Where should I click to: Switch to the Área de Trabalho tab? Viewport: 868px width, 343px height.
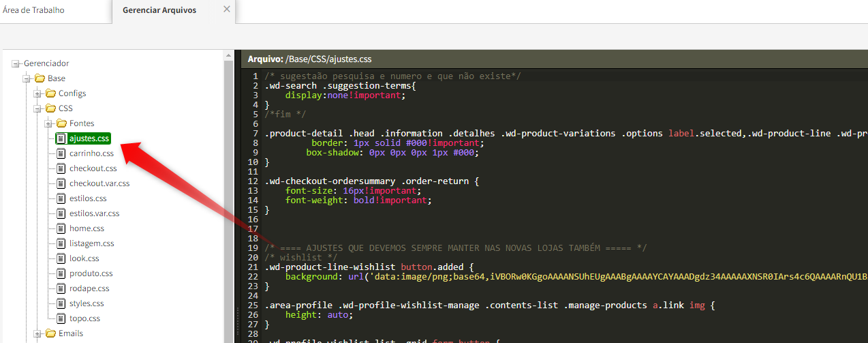[x=33, y=10]
